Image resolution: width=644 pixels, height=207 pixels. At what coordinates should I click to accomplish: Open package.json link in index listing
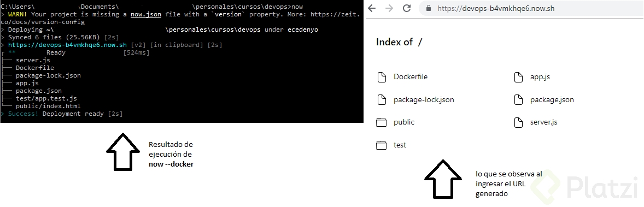[x=552, y=99]
